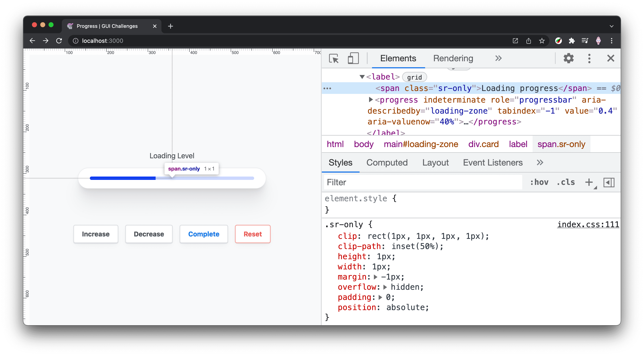Click the dock side toggle icon
This screenshot has height=356, width=644.
pyautogui.click(x=609, y=182)
